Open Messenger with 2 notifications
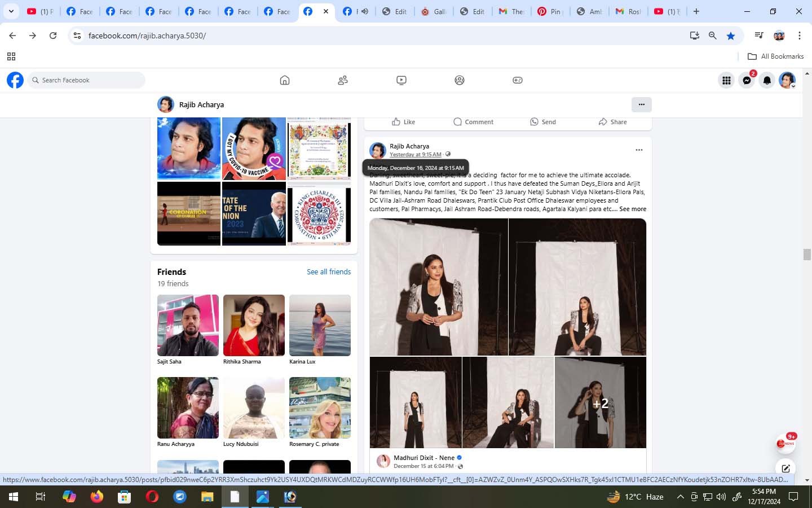This screenshot has width=812, height=508. point(747,81)
